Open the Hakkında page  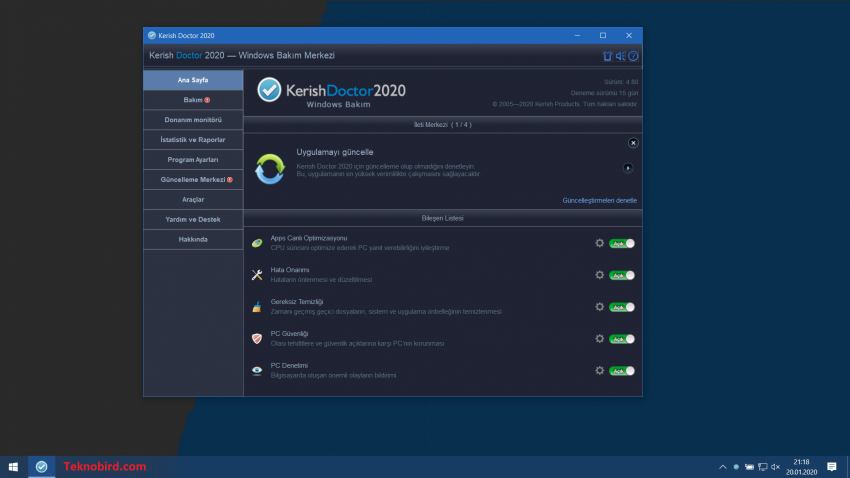tap(193, 240)
